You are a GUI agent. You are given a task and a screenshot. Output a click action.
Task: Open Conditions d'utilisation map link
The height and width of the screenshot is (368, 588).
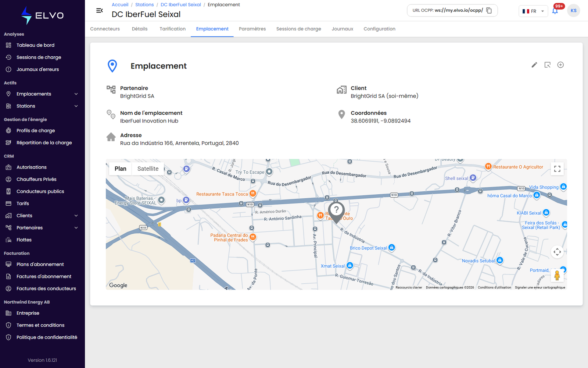(494, 287)
